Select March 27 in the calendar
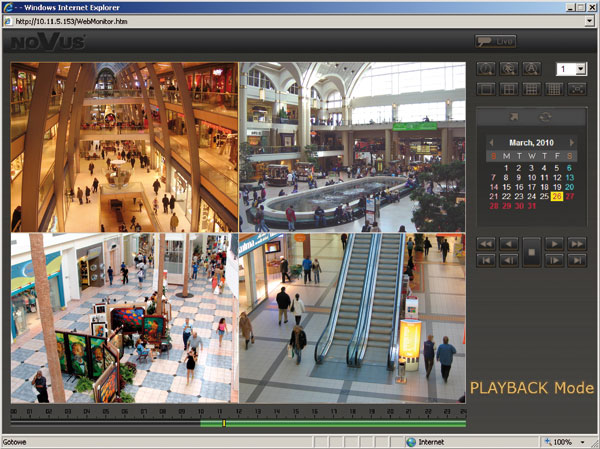 (570, 196)
